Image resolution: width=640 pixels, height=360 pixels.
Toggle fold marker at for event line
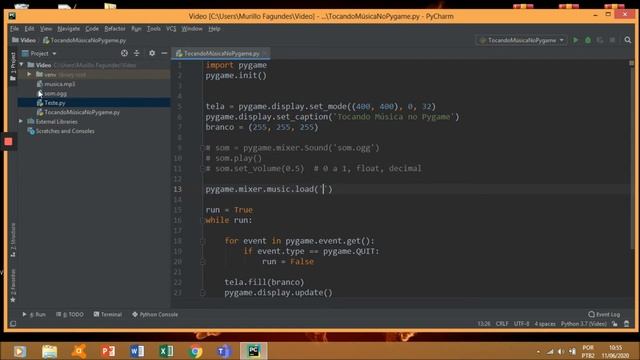coord(202,241)
